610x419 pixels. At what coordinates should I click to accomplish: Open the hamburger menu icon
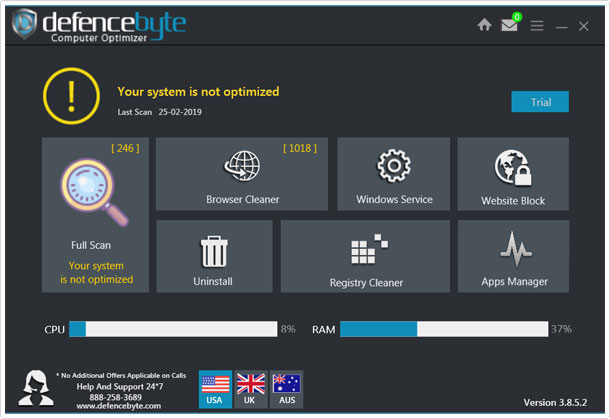point(537,26)
